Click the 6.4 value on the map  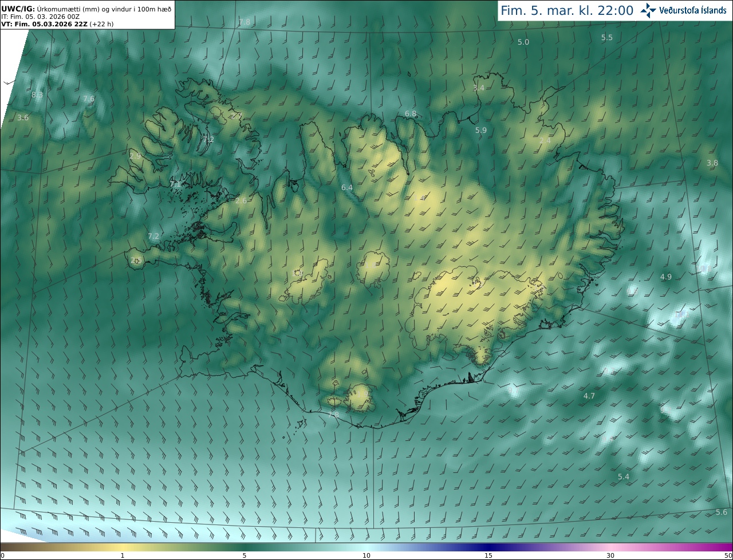pyautogui.click(x=347, y=188)
